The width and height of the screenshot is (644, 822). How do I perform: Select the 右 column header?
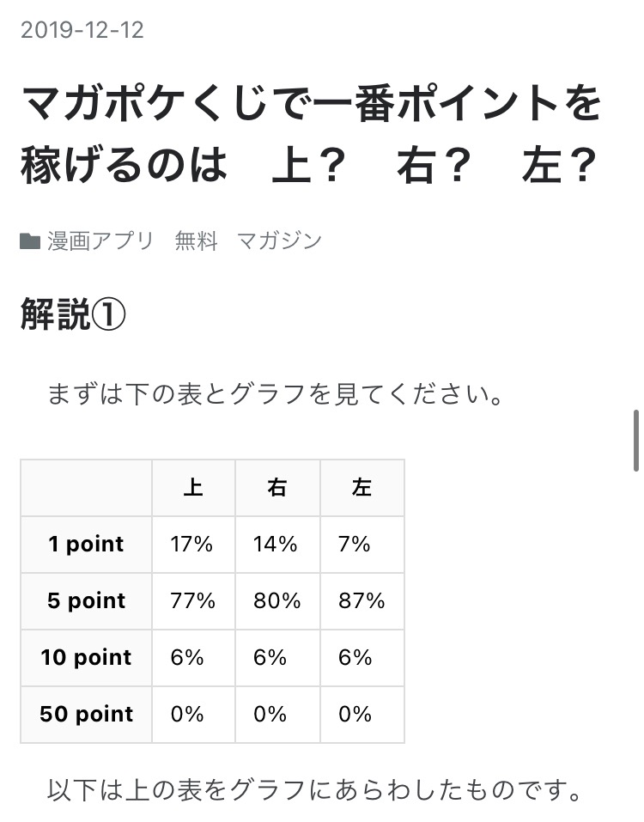276,488
